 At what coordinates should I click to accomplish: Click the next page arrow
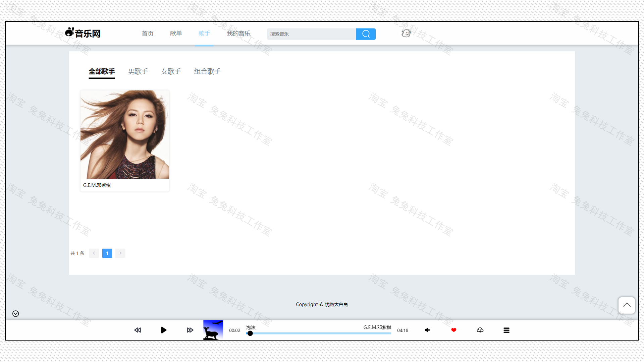[120, 253]
